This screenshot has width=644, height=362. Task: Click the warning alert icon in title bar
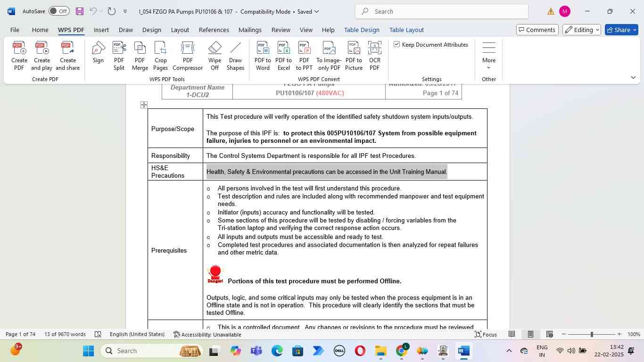click(551, 11)
